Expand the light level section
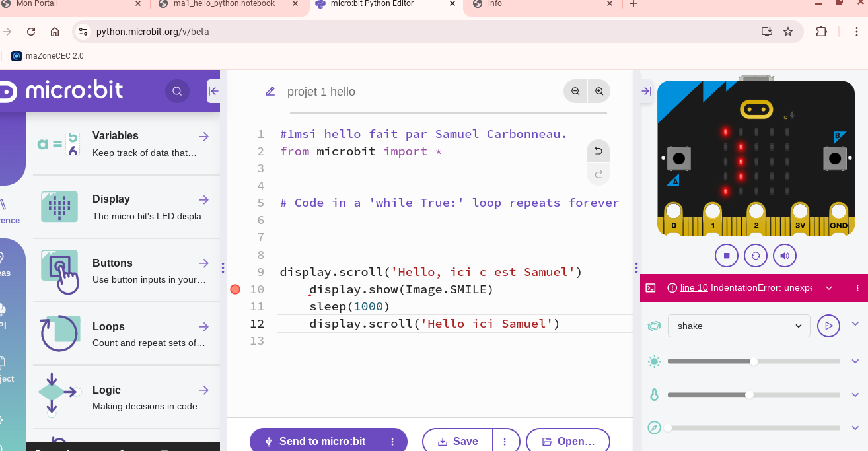868x451 pixels. [855, 361]
